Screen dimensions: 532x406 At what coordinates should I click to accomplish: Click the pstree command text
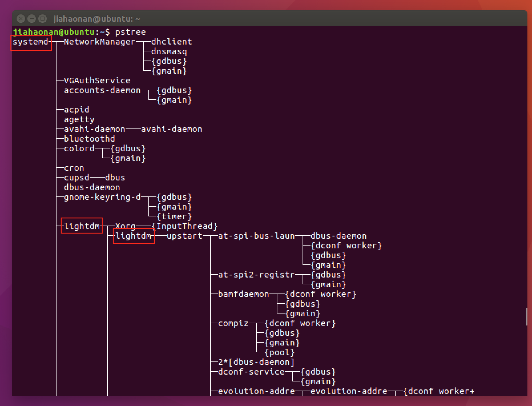130,32
